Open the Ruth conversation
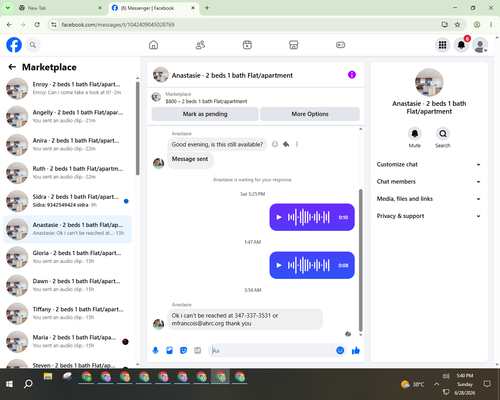 [x=68, y=173]
